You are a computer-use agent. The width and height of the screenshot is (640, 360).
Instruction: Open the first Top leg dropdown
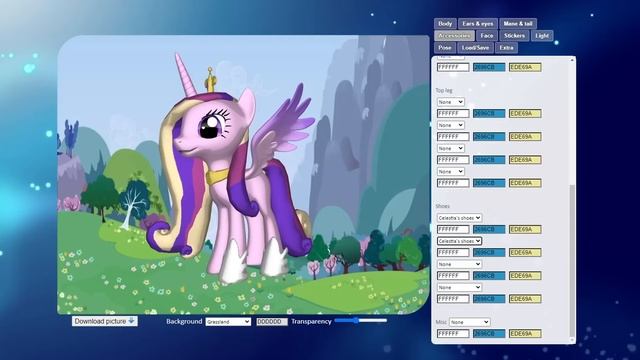pyautogui.click(x=450, y=102)
